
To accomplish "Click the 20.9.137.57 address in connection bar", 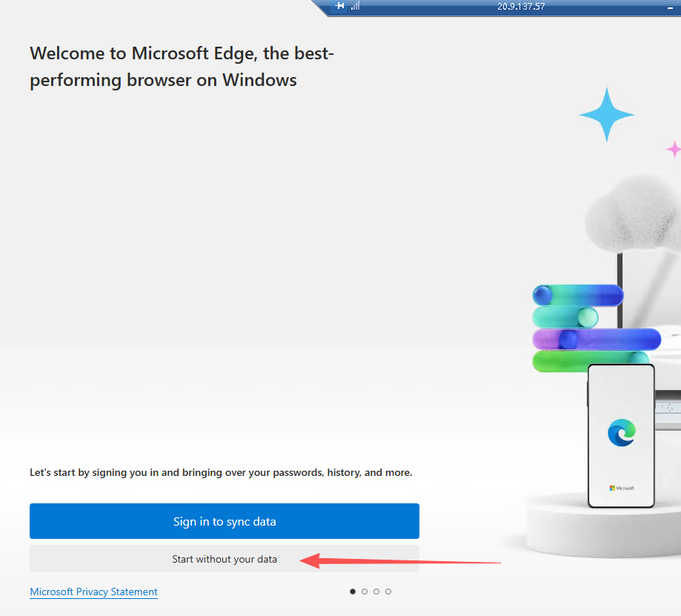I will (x=520, y=7).
